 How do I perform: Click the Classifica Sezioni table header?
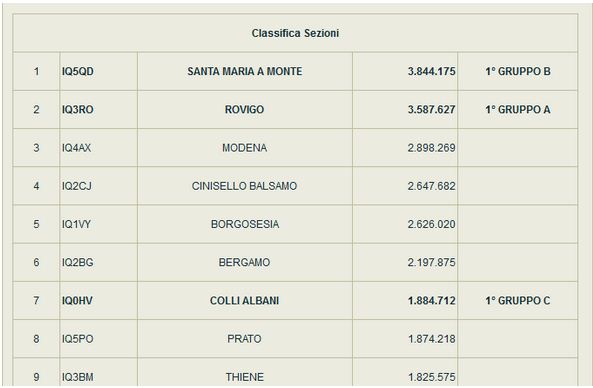[x=295, y=33]
